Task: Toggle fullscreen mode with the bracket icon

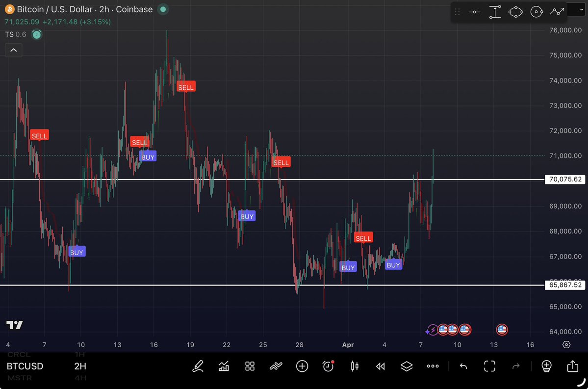Action: 489,366
